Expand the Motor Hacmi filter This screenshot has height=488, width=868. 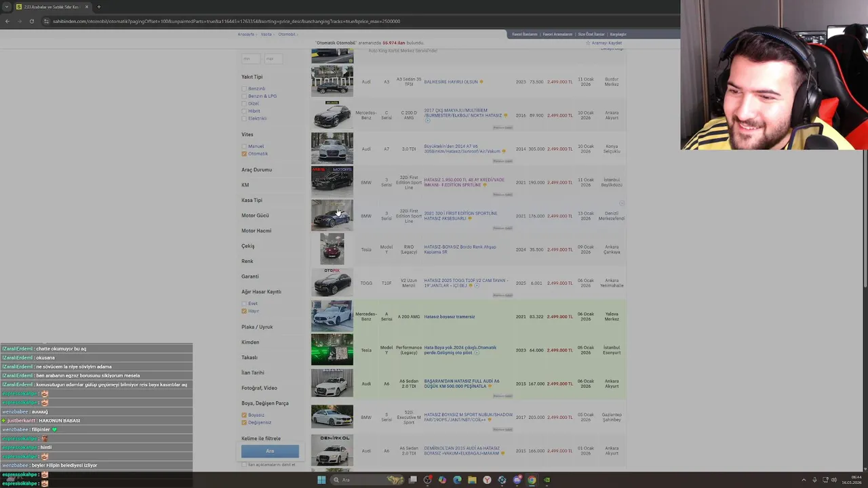(x=256, y=230)
